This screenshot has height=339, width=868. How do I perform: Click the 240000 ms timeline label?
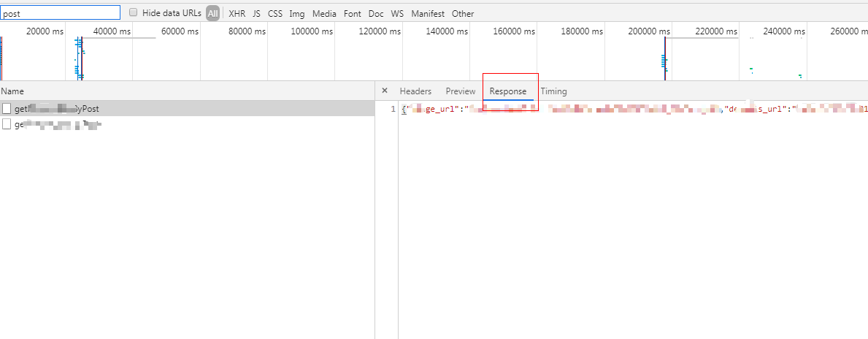point(783,31)
